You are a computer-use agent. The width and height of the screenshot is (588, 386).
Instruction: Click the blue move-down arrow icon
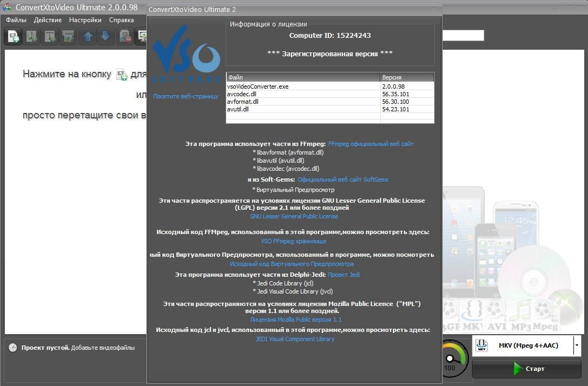(x=106, y=36)
